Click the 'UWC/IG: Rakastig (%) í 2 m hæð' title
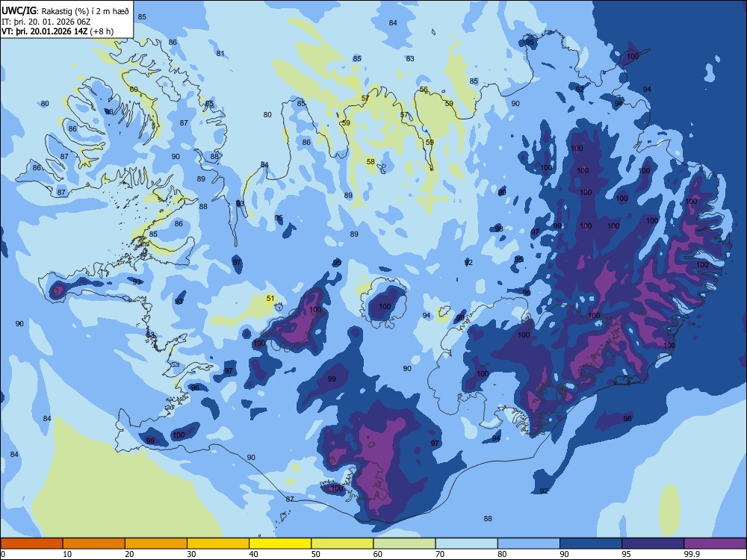 click(x=65, y=11)
